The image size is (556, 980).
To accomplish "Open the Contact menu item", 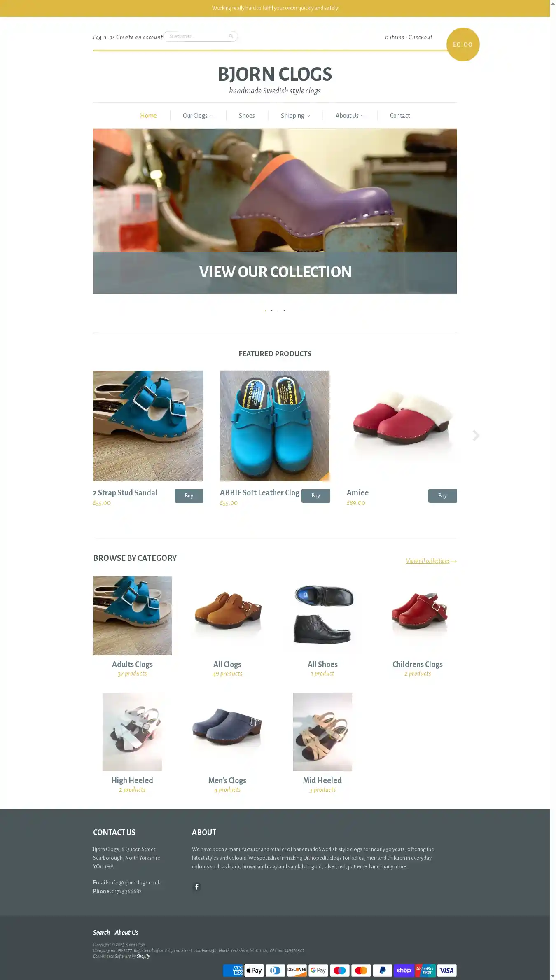I will [x=400, y=116].
